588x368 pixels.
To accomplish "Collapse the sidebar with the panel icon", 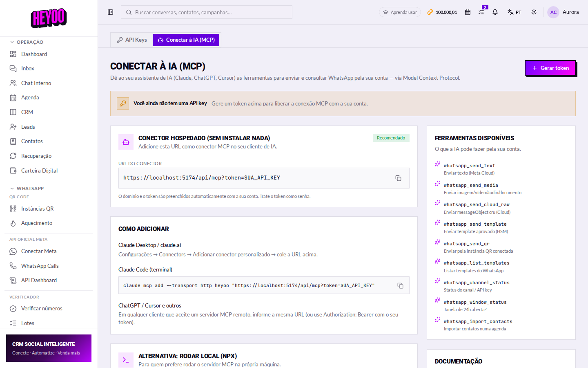I will point(110,12).
